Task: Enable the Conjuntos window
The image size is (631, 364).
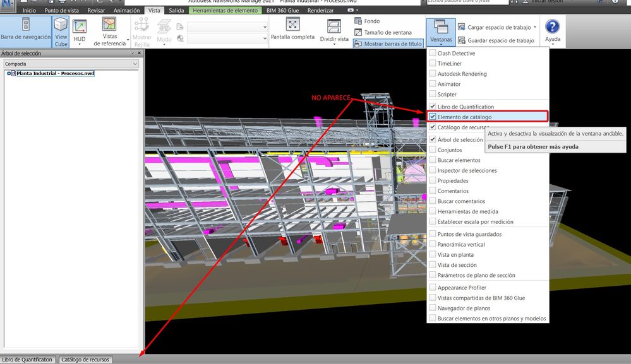Action: pyautogui.click(x=433, y=150)
